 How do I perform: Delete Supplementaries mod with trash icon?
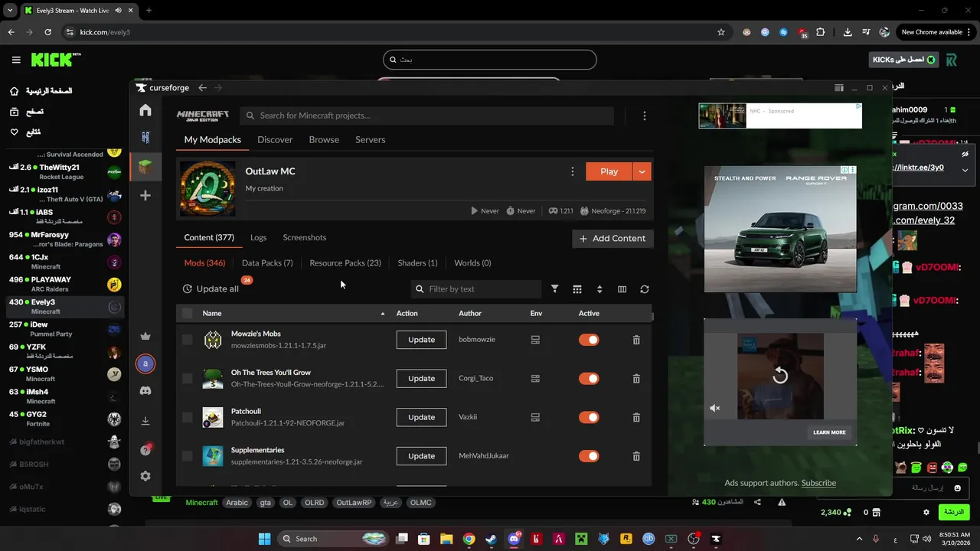pos(636,456)
